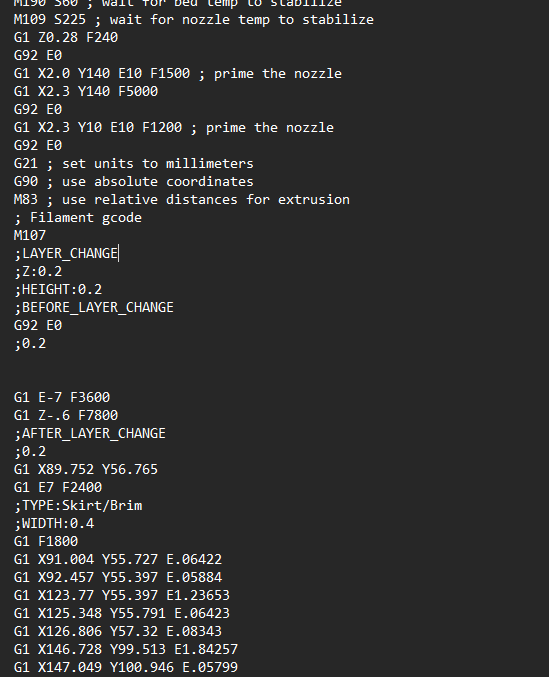549x677 pixels.
Task: Click the '; Filament gcode' comment
Action: [x=78, y=218]
